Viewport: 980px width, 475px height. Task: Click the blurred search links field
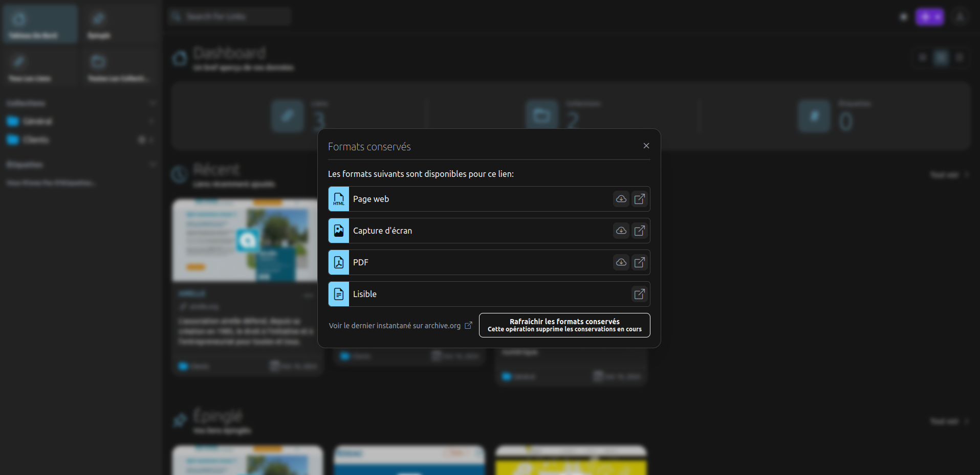[x=229, y=16]
